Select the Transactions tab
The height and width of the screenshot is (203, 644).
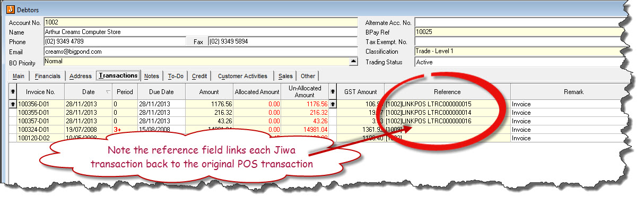pos(118,75)
